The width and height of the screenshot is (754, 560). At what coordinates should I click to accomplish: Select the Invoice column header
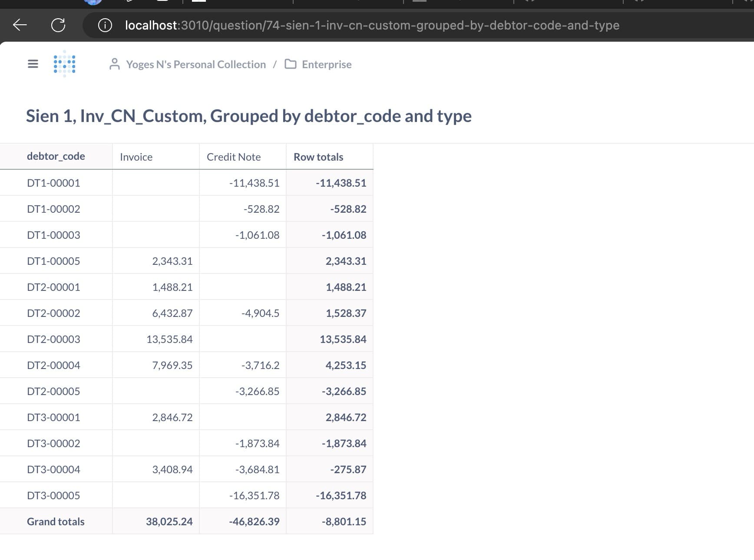click(136, 157)
